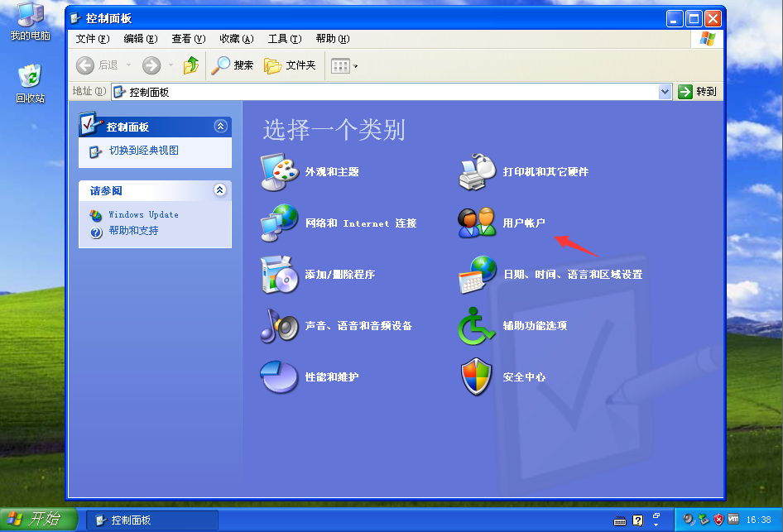
Task: Open the 编辑 menu
Action: click(141, 39)
